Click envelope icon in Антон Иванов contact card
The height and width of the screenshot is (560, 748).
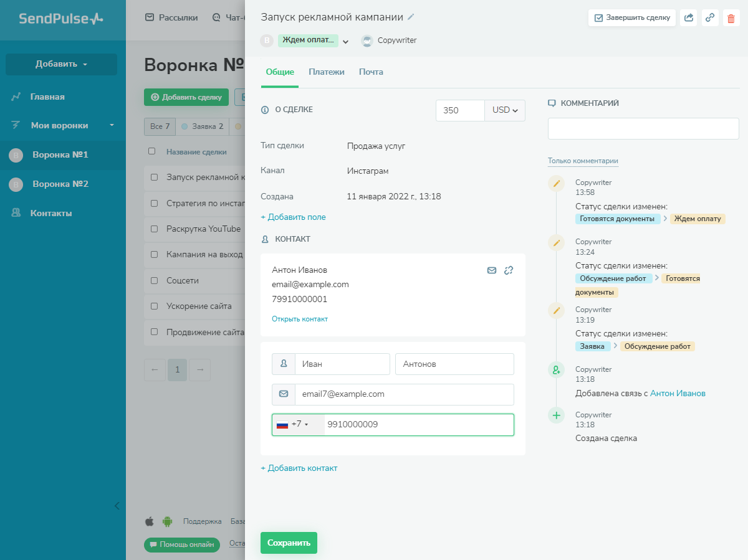click(492, 270)
